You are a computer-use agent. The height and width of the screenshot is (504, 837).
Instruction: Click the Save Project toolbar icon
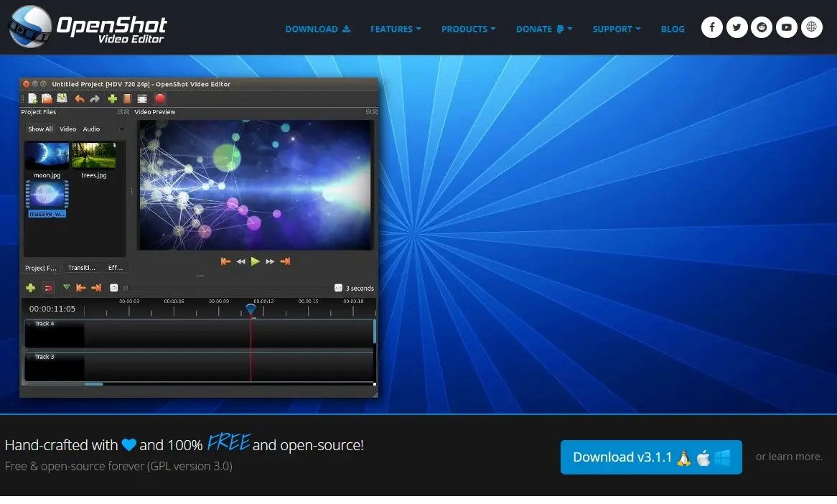pos(62,99)
